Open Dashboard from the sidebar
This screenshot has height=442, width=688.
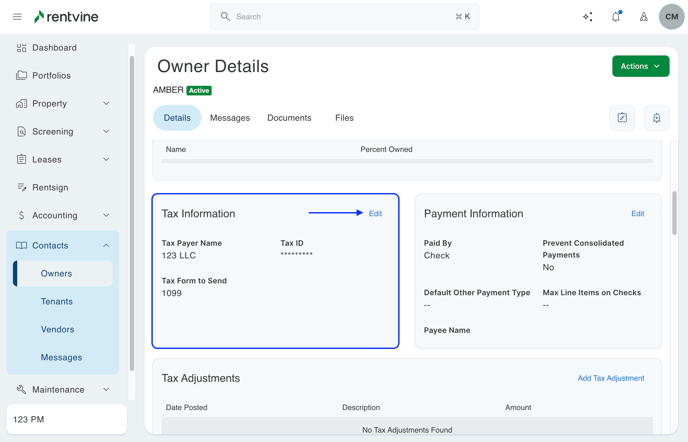tap(54, 48)
